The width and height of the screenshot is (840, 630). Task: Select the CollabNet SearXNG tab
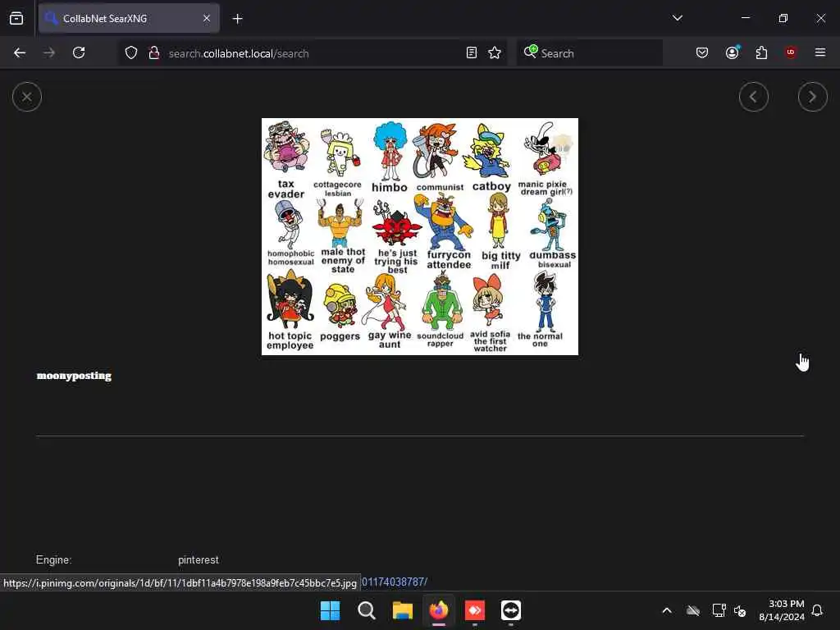(129, 18)
